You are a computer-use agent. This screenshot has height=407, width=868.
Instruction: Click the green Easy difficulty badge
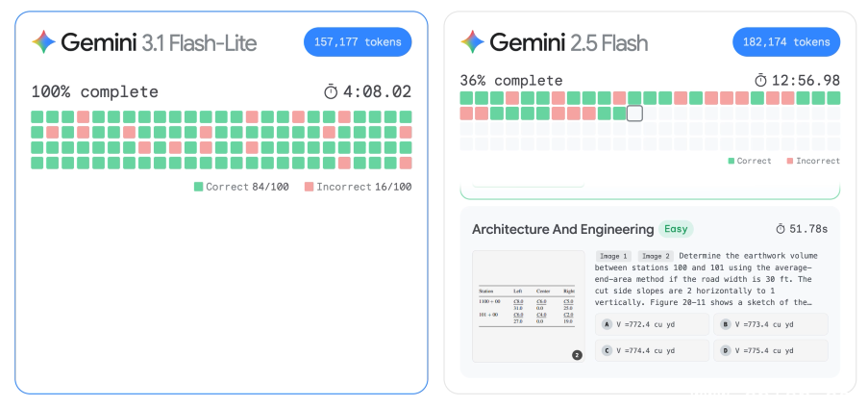675,229
